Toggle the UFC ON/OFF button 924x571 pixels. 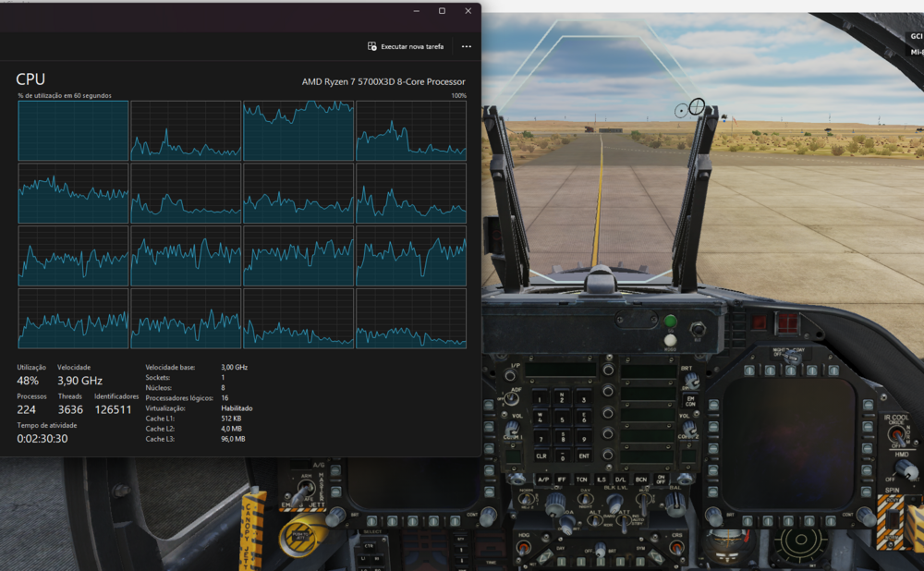point(661,480)
